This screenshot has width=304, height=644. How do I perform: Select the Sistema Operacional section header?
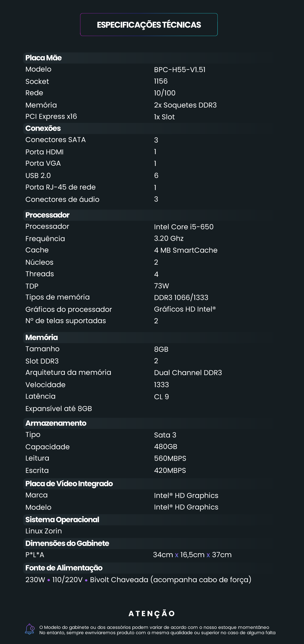62,520
